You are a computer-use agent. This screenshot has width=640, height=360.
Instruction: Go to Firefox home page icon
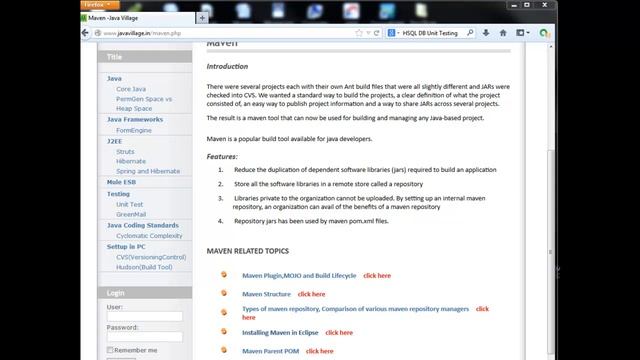pyautogui.click(x=503, y=33)
